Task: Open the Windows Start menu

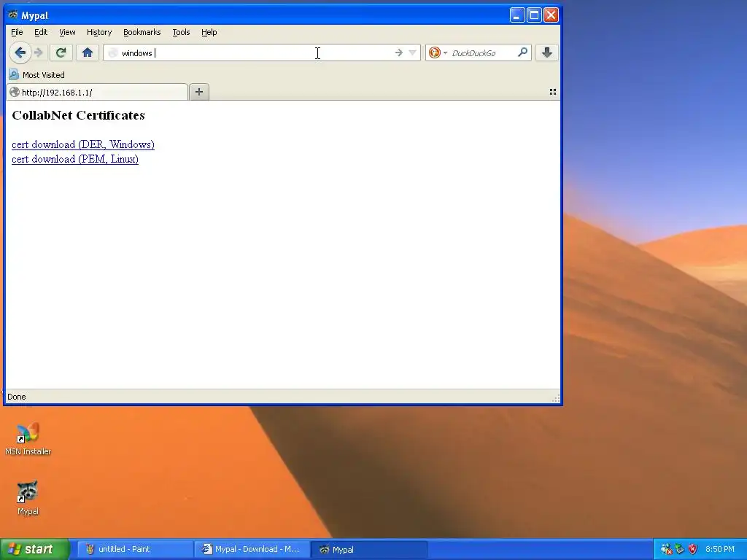Action: (x=34, y=549)
